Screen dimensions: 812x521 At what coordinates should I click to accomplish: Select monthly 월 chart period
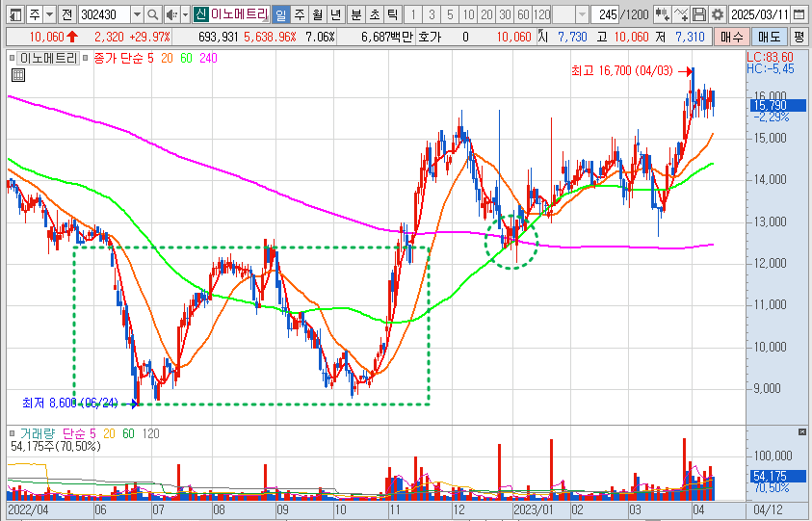(318, 14)
